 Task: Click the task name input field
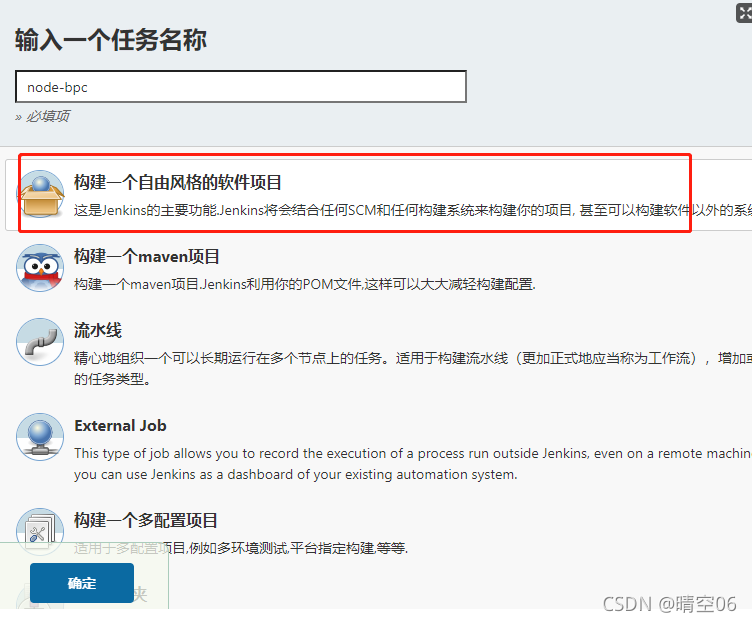pyautogui.click(x=241, y=87)
